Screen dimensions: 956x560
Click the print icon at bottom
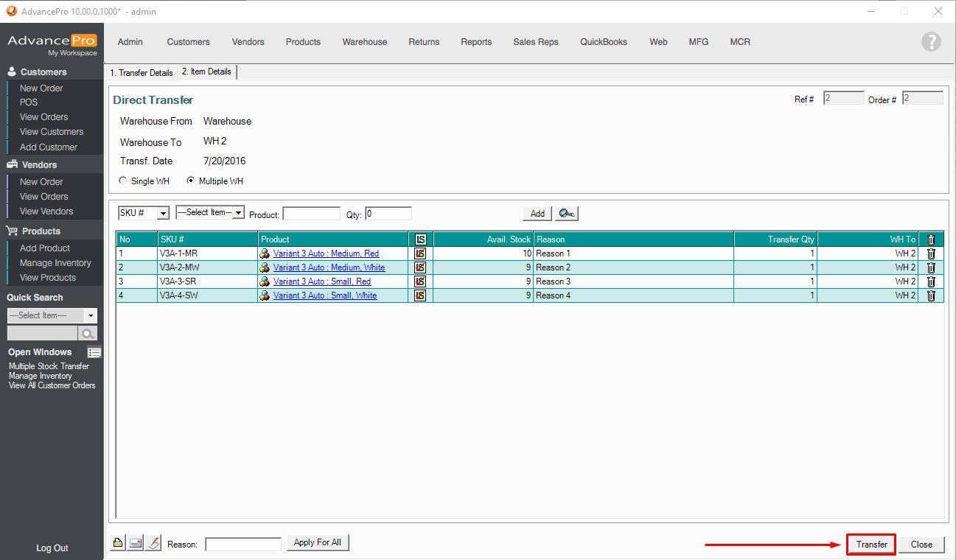[118, 543]
